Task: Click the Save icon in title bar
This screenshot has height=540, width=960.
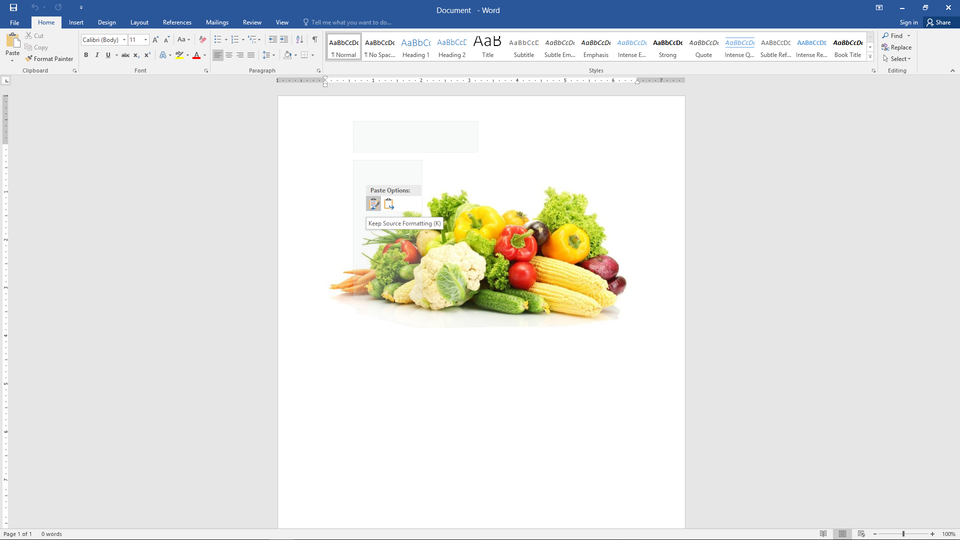Action: pos(13,8)
